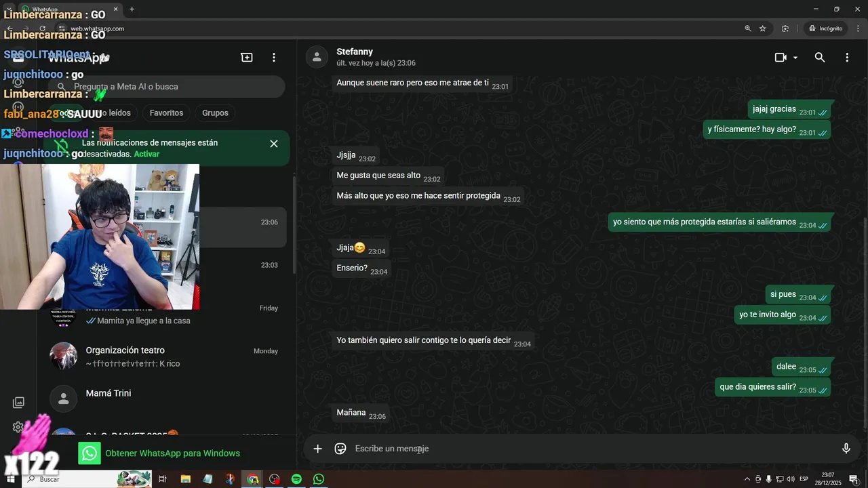This screenshot has height=488, width=868.
Task: Click the 'jajaj gracias' message
Action: [x=789, y=109]
